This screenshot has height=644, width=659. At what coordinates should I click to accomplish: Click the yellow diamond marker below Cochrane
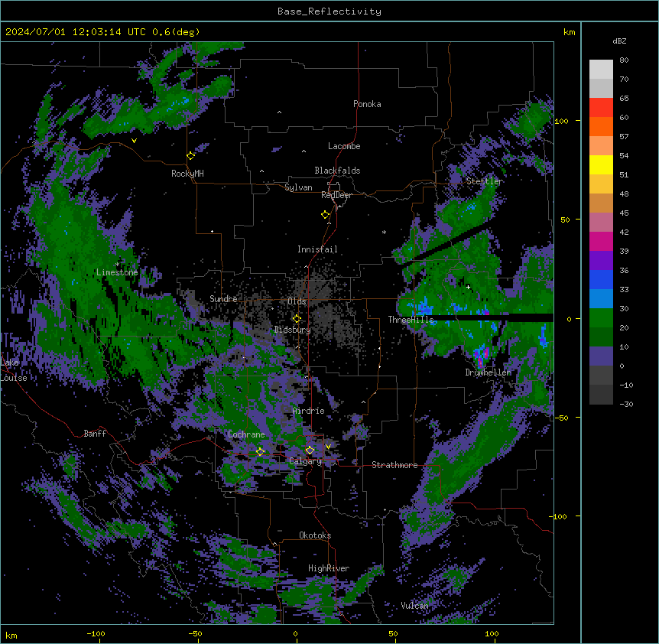click(x=260, y=451)
